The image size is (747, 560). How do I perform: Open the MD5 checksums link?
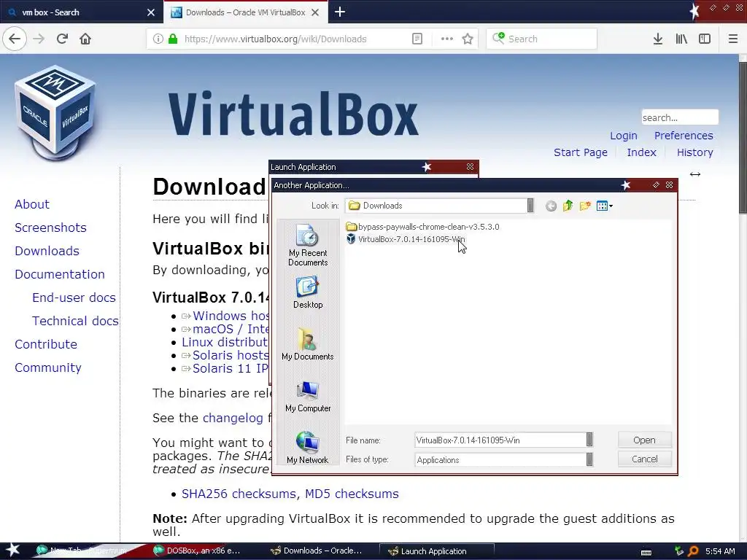(x=352, y=494)
